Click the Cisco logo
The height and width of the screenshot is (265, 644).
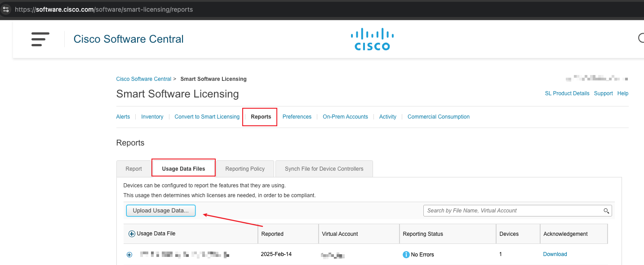coord(372,39)
